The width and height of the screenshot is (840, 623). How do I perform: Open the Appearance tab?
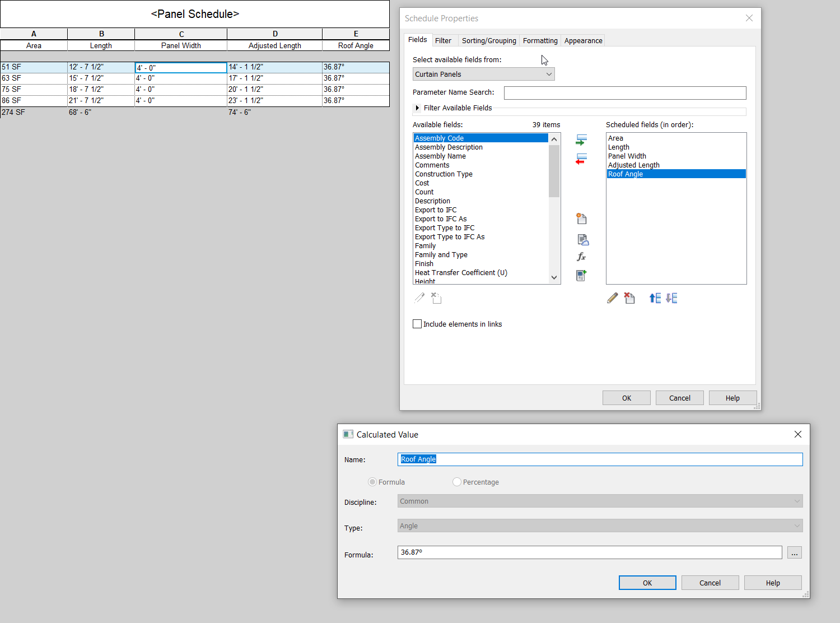click(582, 40)
